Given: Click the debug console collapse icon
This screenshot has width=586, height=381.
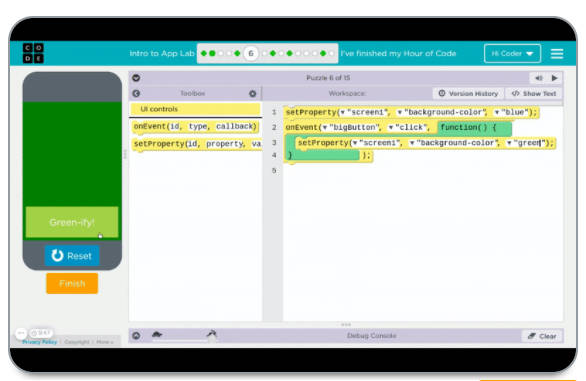Looking at the screenshot, I should 136,336.
